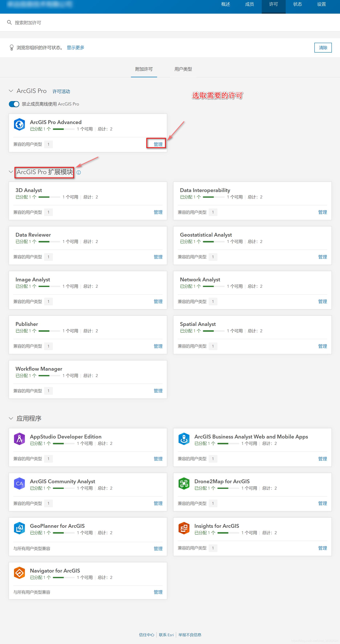Click the AppStudio Developer Edition icon
The width and height of the screenshot is (340, 644).
point(19,439)
